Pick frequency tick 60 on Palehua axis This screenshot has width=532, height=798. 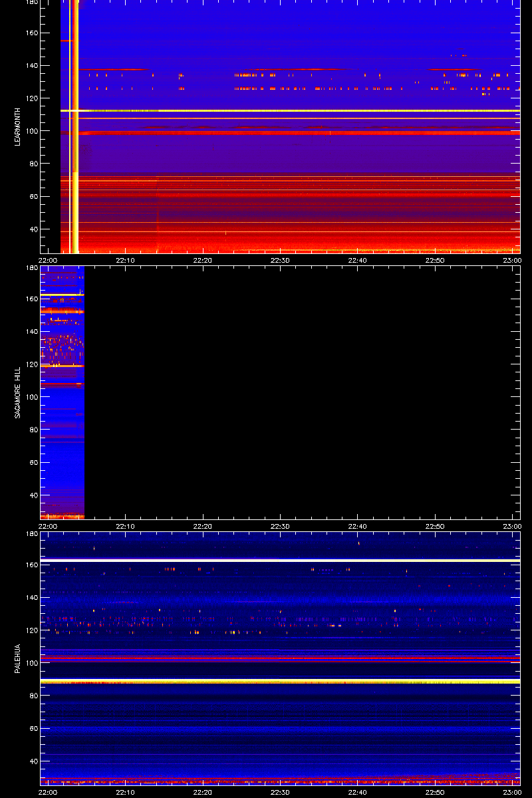pyautogui.click(x=33, y=729)
